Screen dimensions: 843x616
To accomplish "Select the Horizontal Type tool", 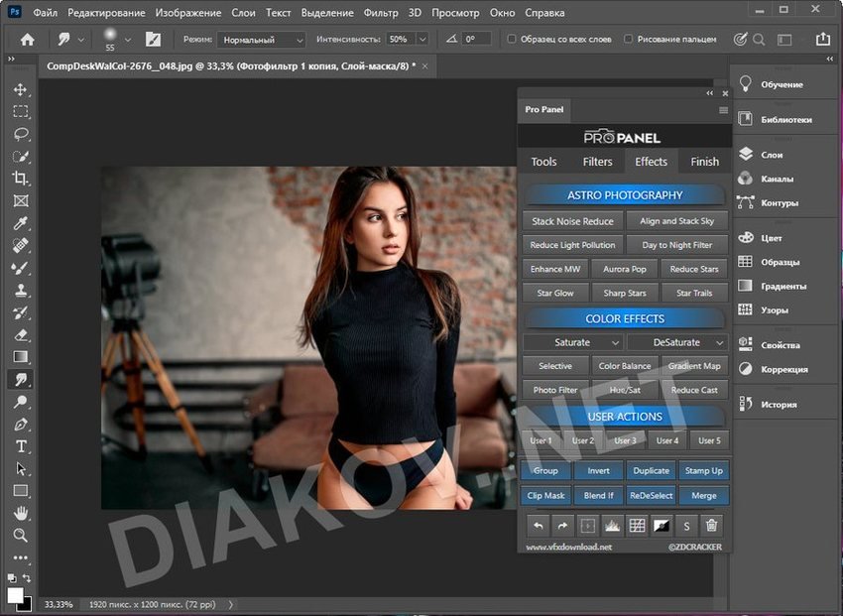I will click(21, 446).
